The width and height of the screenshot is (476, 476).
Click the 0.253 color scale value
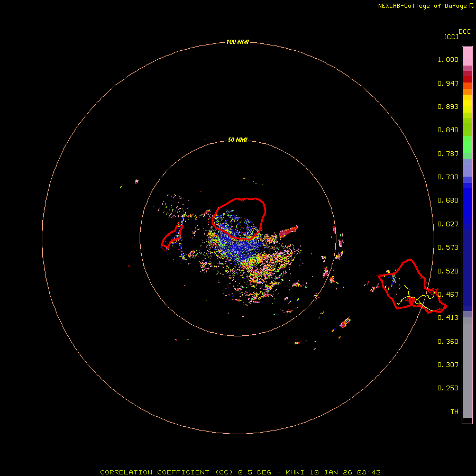point(448,388)
